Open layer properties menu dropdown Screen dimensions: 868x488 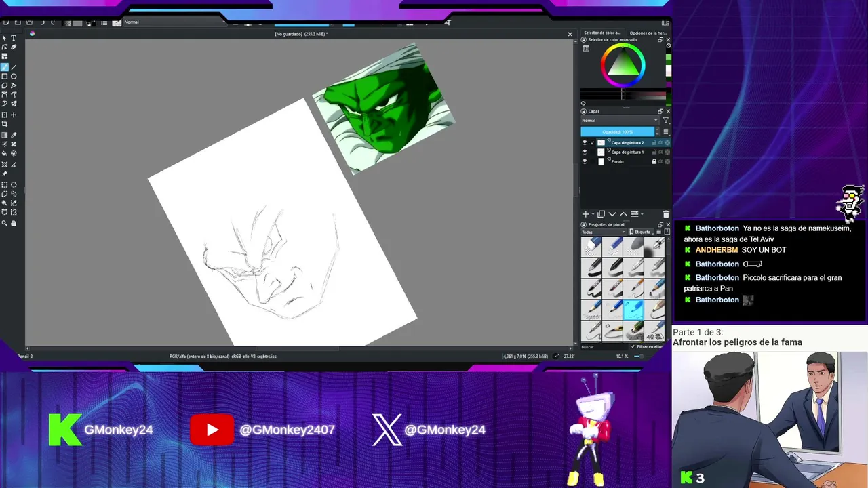click(x=637, y=214)
